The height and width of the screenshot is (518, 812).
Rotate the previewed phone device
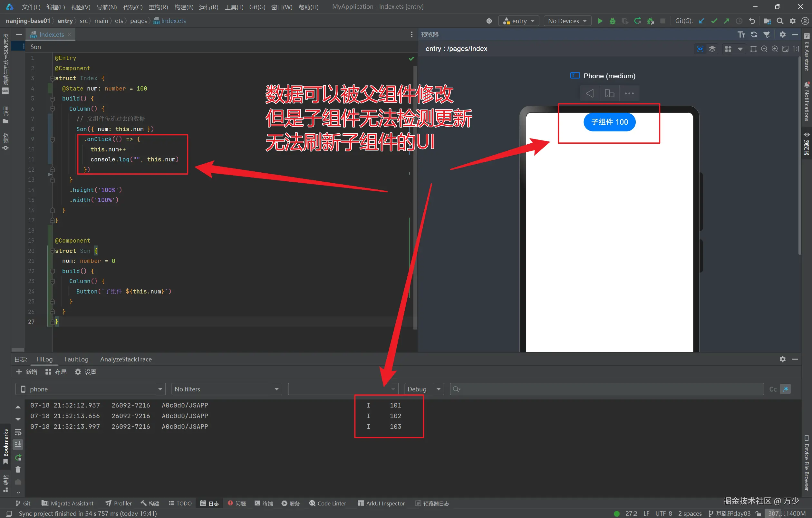point(609,93)
